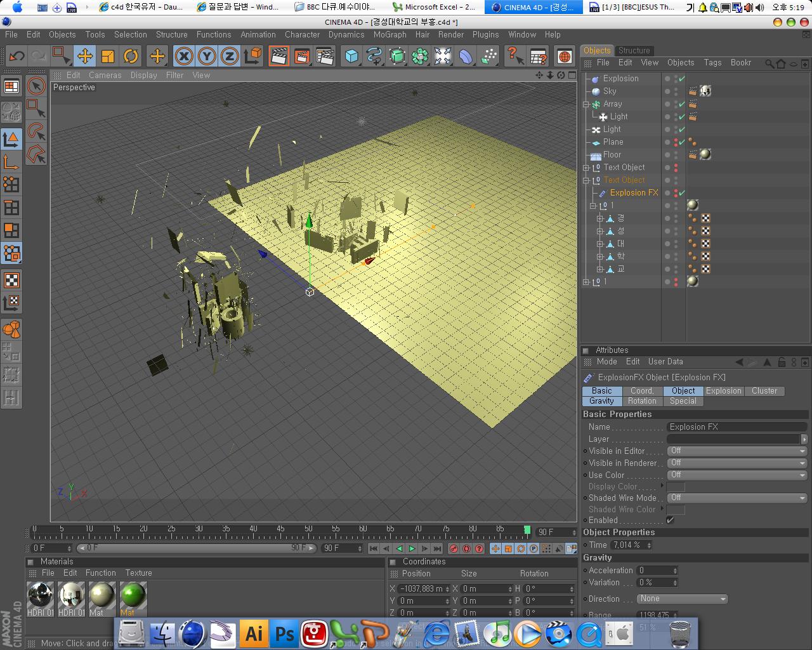Open the Cluster attribute tab
This screenshot has height=650, width=812.
764,391
